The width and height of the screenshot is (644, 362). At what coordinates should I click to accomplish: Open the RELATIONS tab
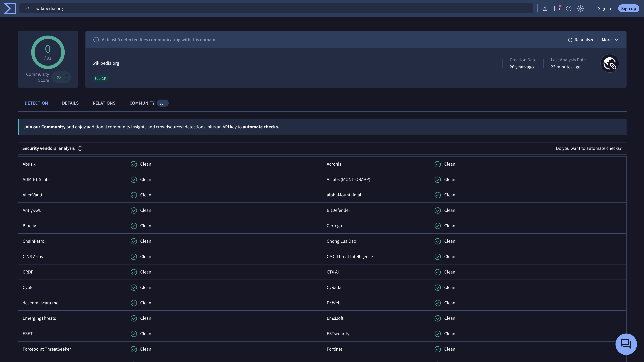tap(104, 103)
